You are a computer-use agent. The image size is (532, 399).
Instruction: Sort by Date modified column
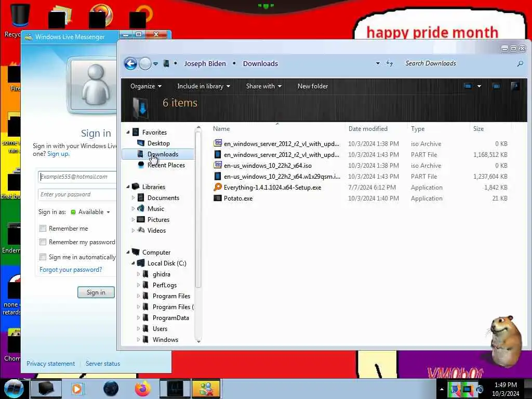coord(368,129)
